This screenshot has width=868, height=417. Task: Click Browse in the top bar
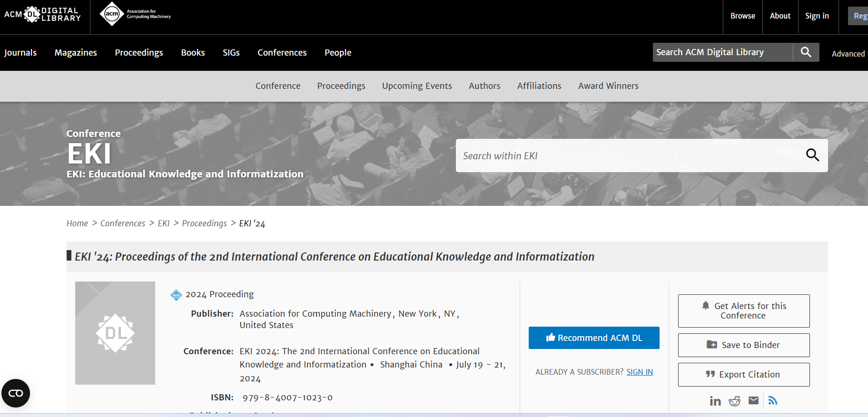coord(743,16)
